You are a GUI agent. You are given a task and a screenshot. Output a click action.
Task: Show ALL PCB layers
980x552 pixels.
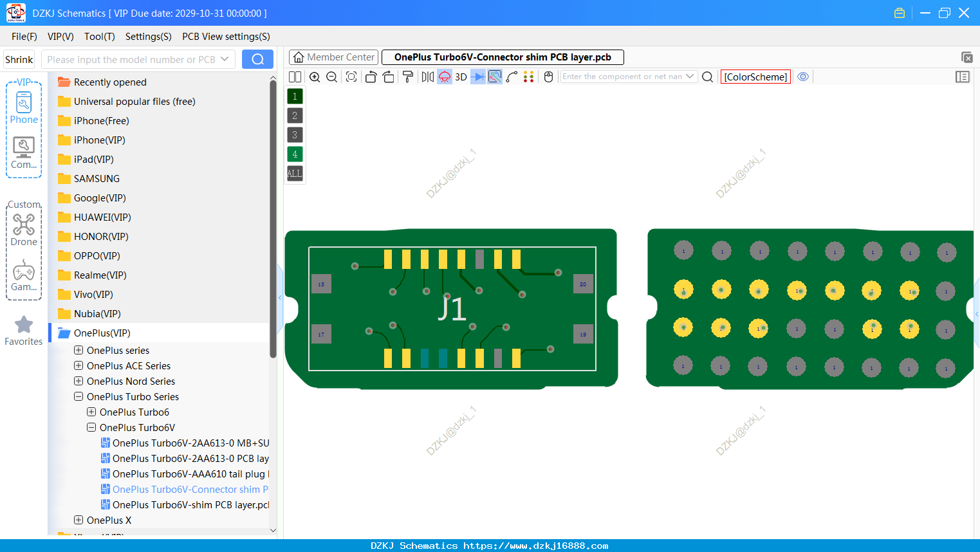[x=295, y=174]
